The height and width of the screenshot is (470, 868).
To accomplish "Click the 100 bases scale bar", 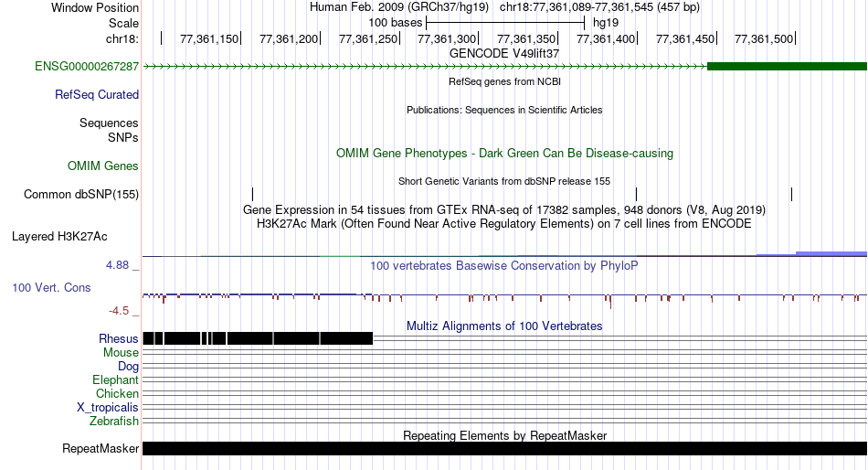I will coord(505,23).
